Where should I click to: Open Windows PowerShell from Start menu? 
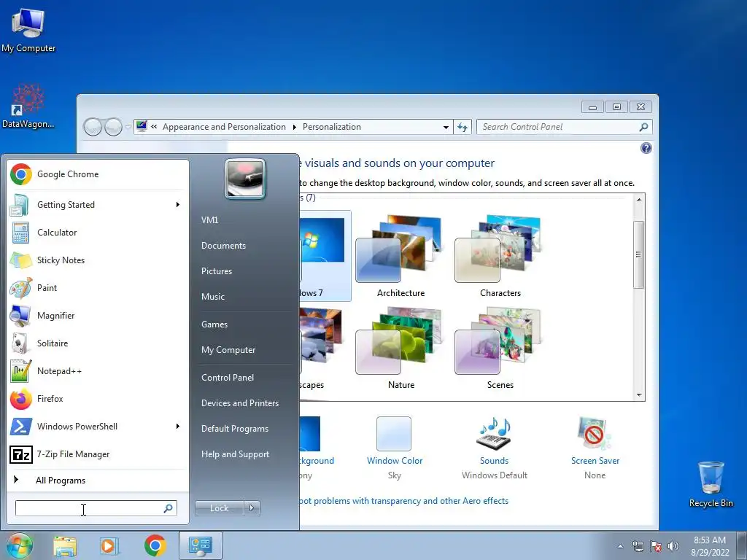[98, 426]
